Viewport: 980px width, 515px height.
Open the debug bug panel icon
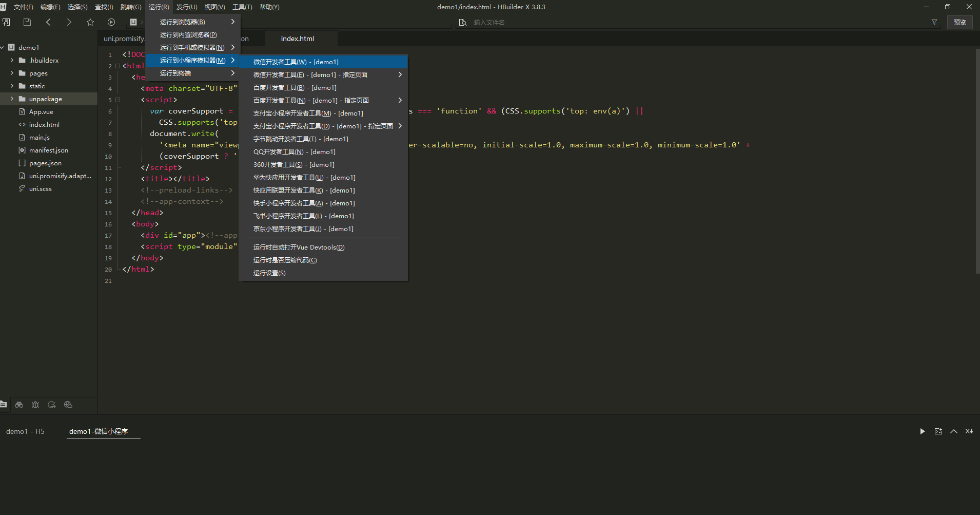35,405
